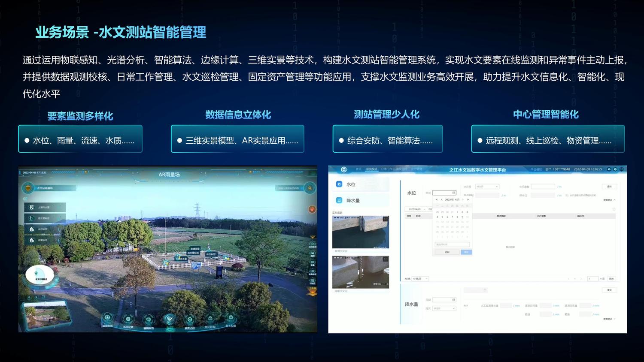Viewport: 644px width, 362px height.
Task: Click the 提交 button in 水位 section
Action: click(x=609, y=187)
